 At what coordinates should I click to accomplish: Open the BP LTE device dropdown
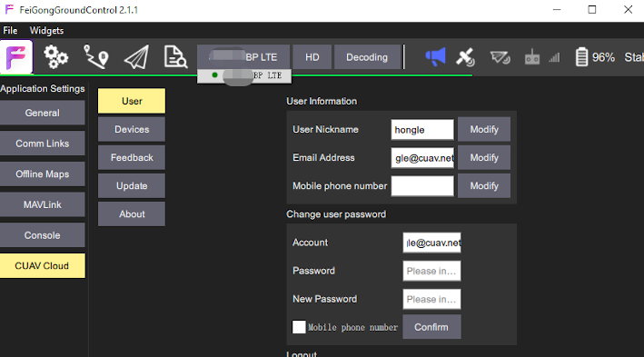point(243,56)
